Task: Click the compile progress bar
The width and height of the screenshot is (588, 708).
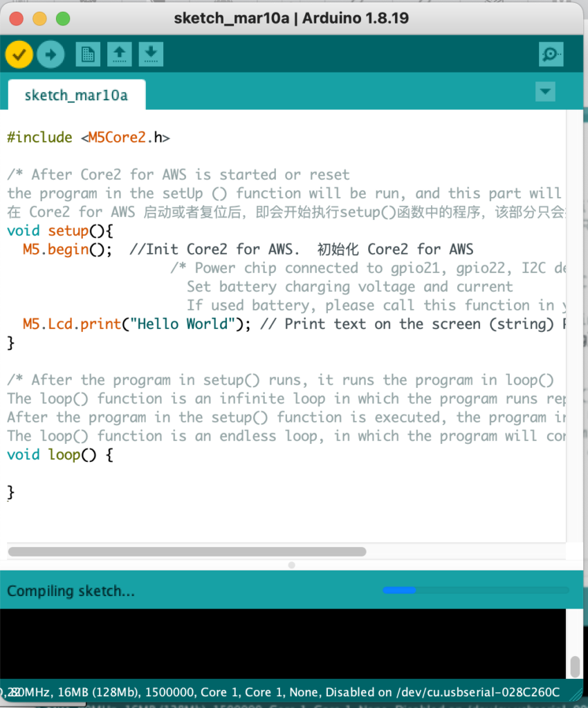Action: 475,590
